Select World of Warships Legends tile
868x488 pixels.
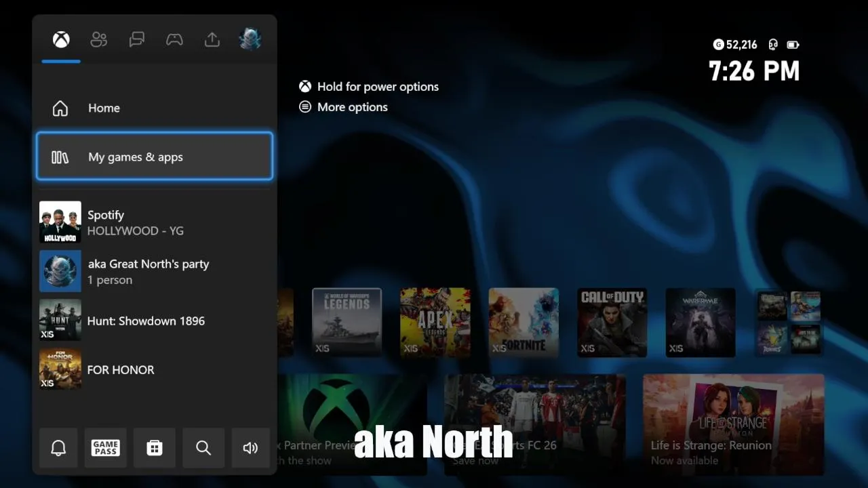(x=347, y=323)
